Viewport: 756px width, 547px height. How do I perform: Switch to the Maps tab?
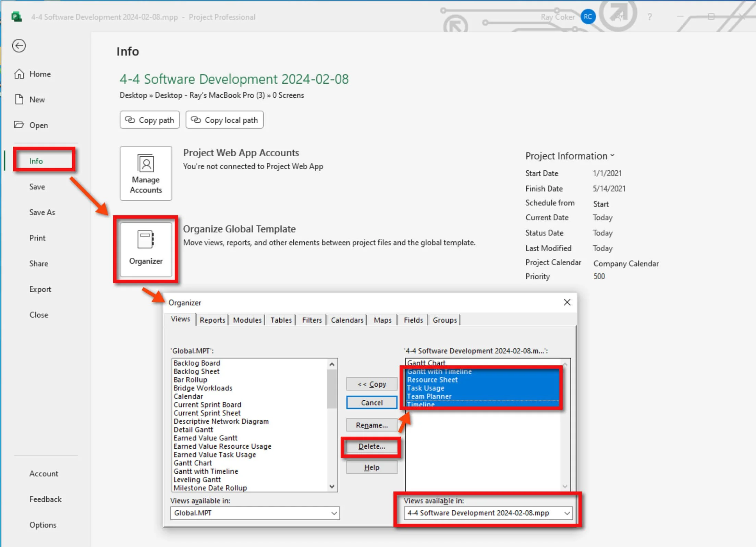click(x=382, y=320)
